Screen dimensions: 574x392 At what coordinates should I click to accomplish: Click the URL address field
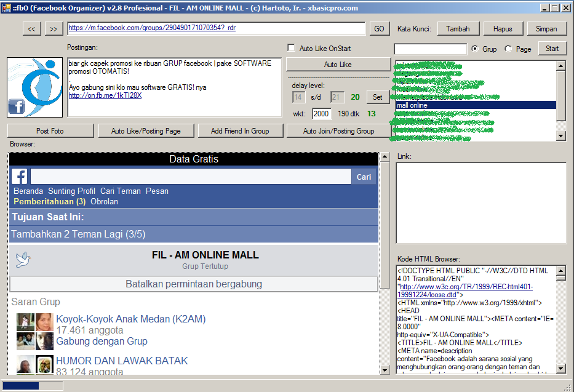click(217, 28)
